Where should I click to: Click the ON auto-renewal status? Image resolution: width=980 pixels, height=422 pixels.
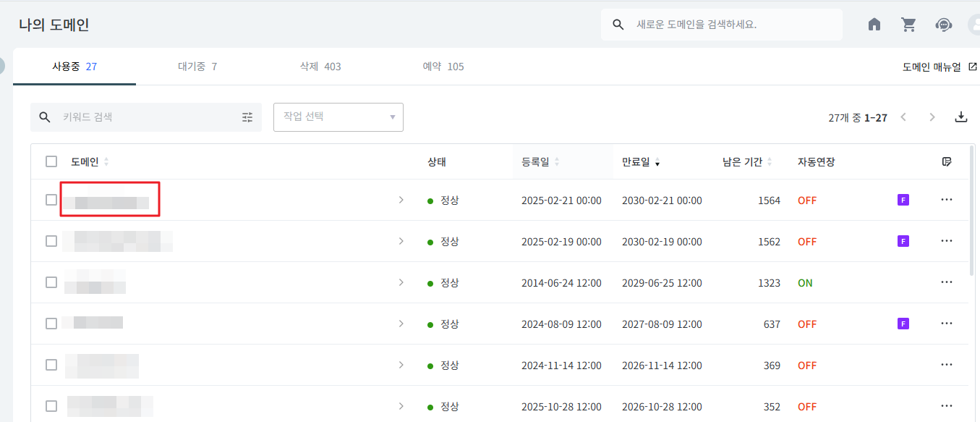(805, 283)
